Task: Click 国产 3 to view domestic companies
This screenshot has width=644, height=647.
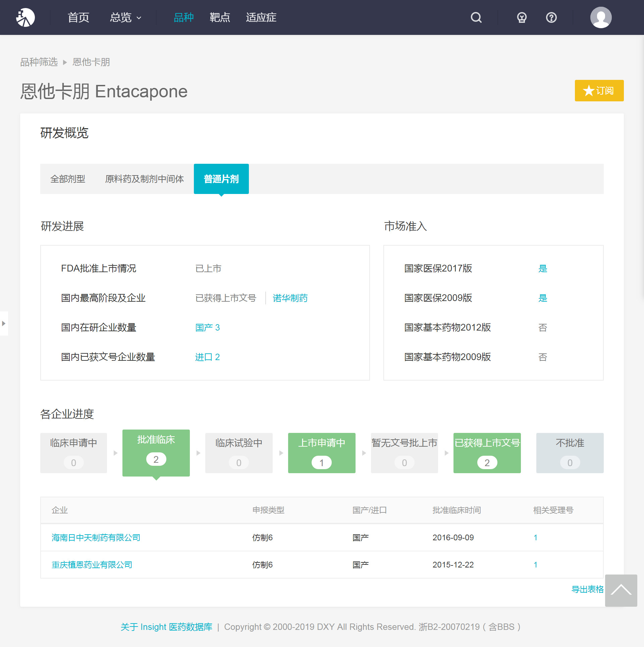Action: pos(207,327)
